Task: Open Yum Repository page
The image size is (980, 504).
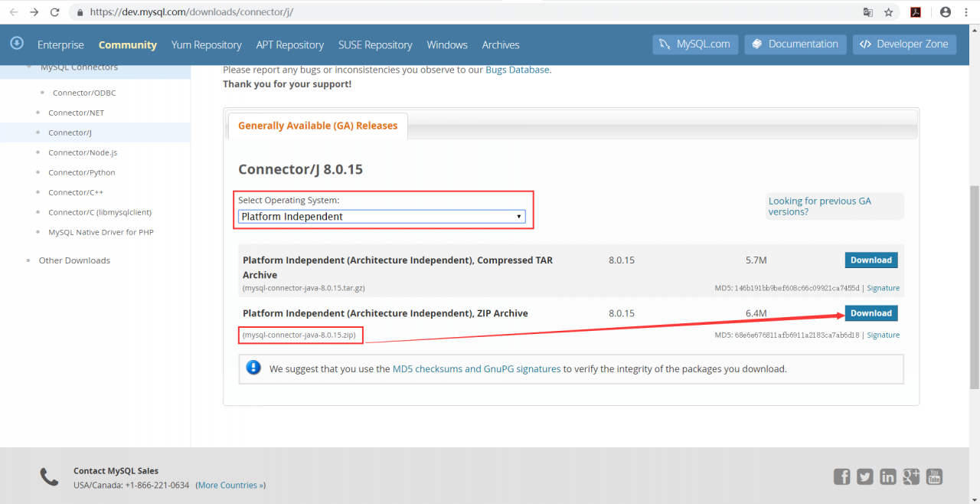Action: (x=207, y=44)
